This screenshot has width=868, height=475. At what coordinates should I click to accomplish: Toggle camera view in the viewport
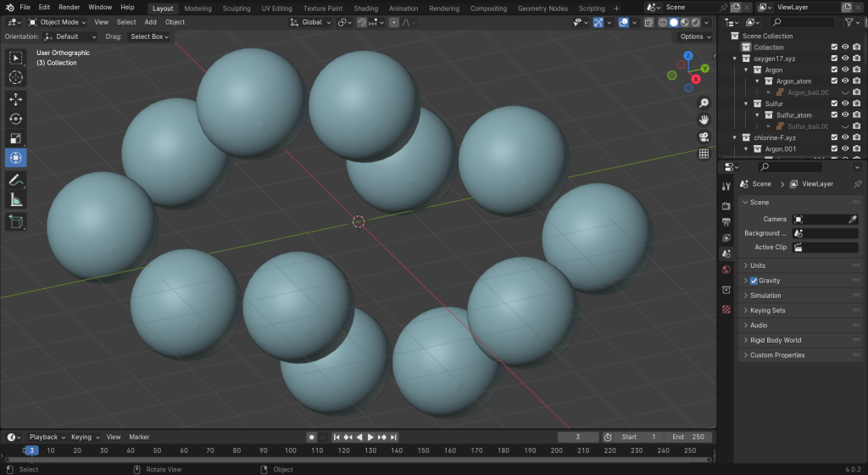click(x=704, y=137)
